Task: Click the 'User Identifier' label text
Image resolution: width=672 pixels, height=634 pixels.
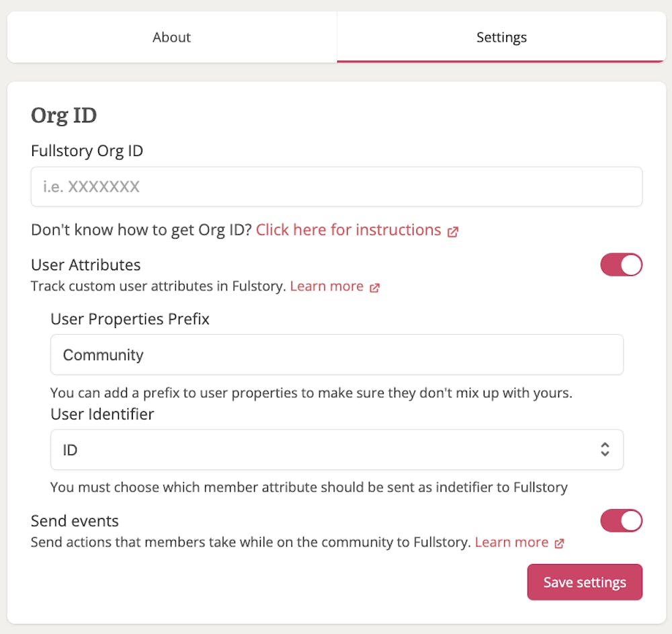Action: (x=102, y=414)
